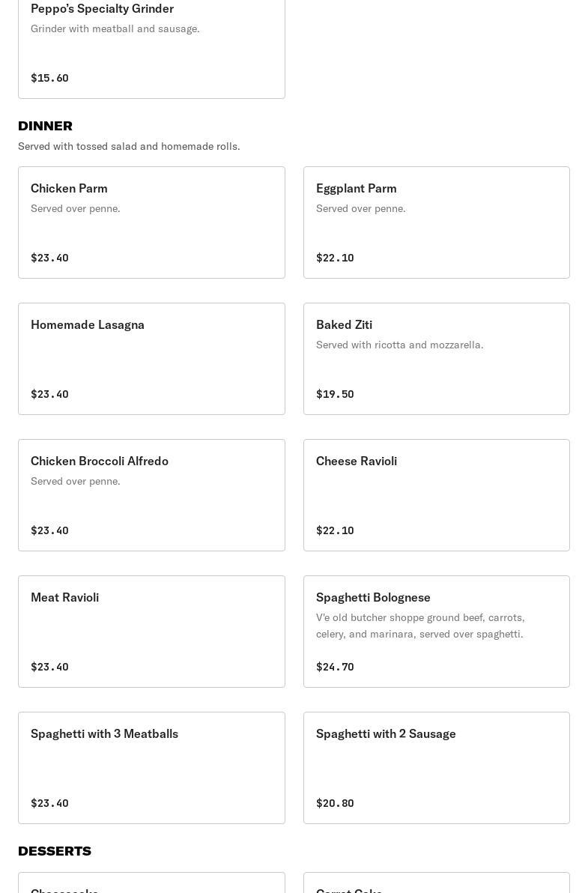Viewport: 588px width, 893px height.
Task: Click "Served with ricotta and mozzarella" description
Action: [399, 345]
